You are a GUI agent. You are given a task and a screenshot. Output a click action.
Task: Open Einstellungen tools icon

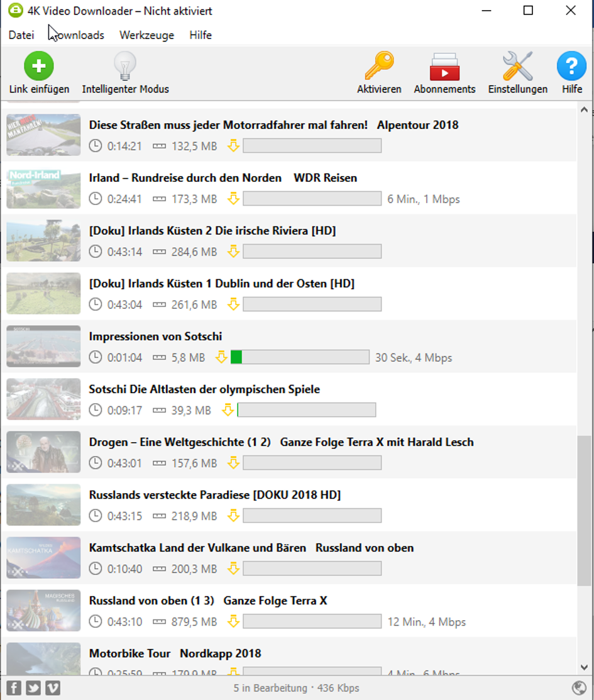(x=517, y=66)
